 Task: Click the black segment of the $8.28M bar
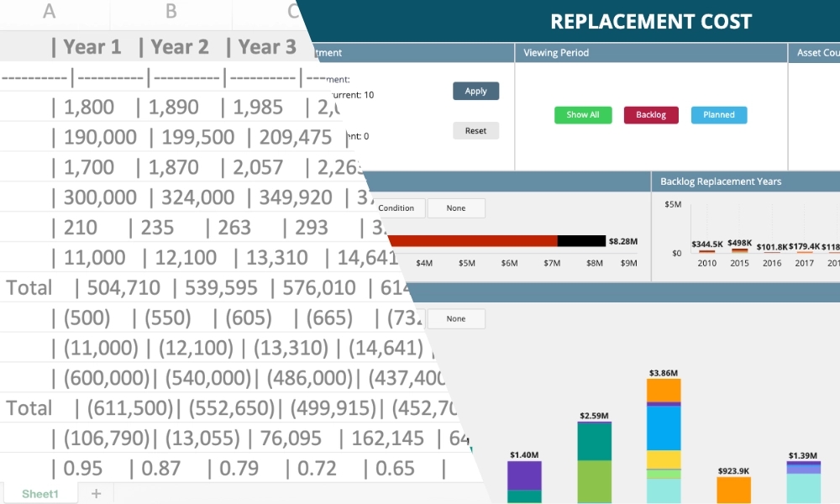581,241
